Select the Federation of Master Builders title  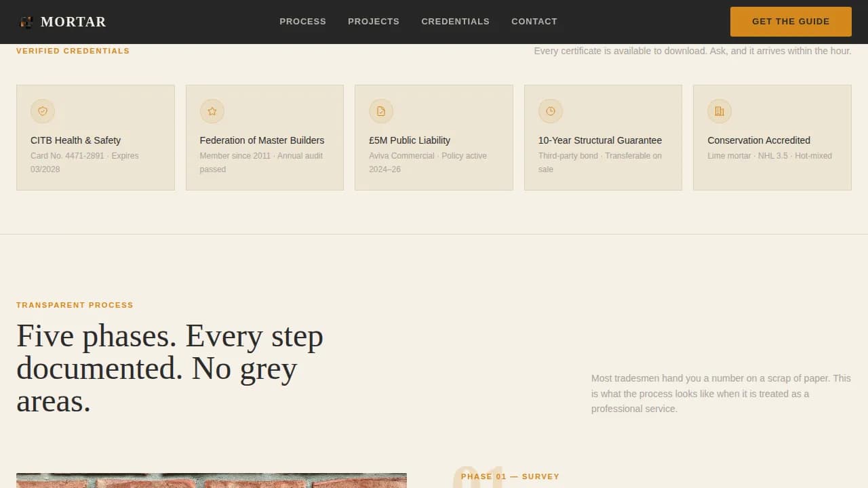262,140
